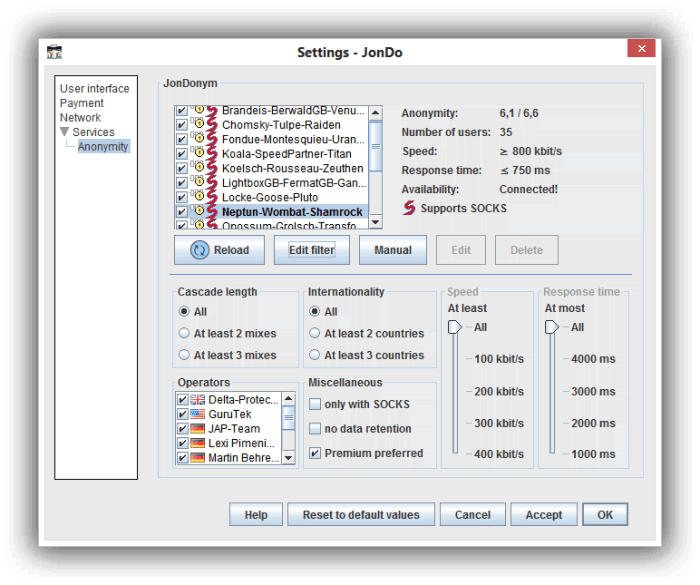
Task: Click the Accept button
Action: pyautogui.click(x=544, y=515)
